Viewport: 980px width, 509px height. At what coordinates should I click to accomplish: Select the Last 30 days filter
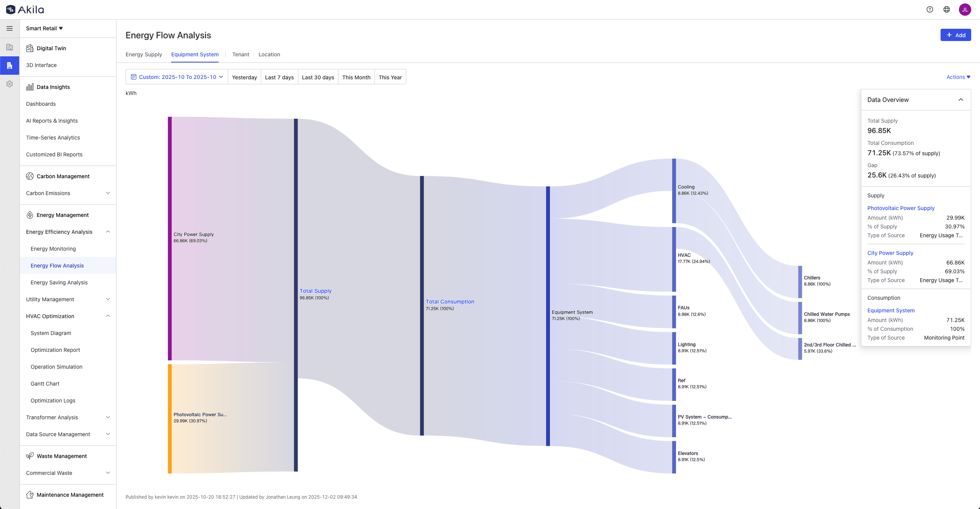(318, 77)
